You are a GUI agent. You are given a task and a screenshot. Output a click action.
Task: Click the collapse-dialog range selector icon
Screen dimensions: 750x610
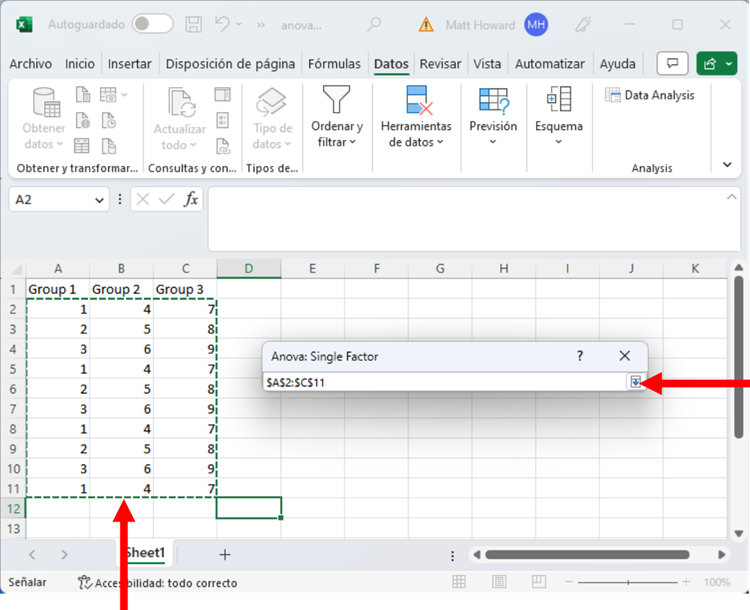click(x=634, y=382)
